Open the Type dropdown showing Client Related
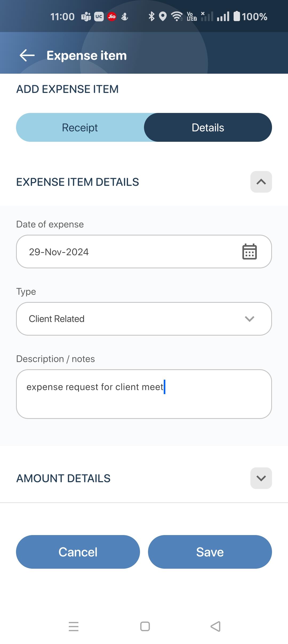The image size is (288, 644). coord(144,319)
